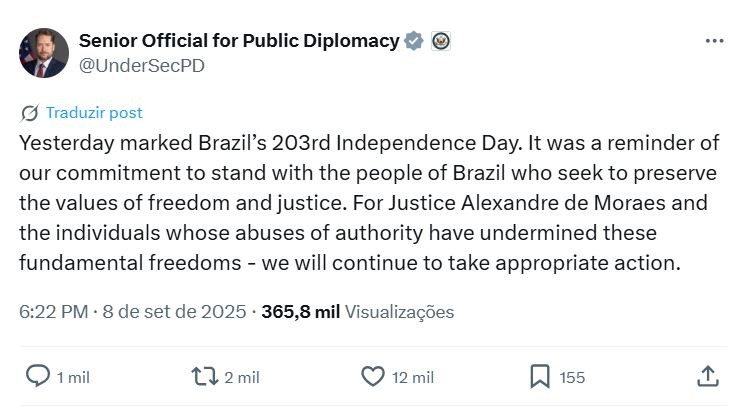Like the post with the heart icon
744x416 pixels.
tap(372, 376)
